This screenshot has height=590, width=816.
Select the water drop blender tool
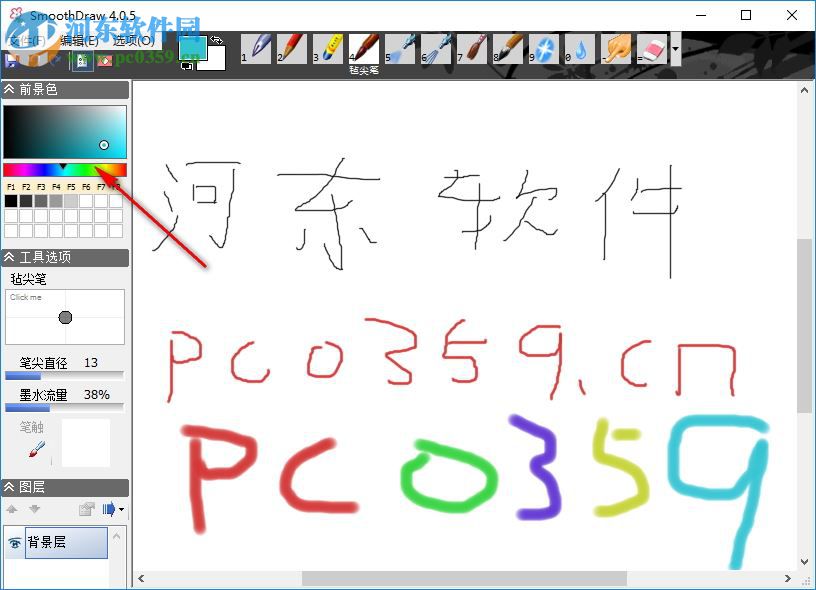[x=580, y=47]
